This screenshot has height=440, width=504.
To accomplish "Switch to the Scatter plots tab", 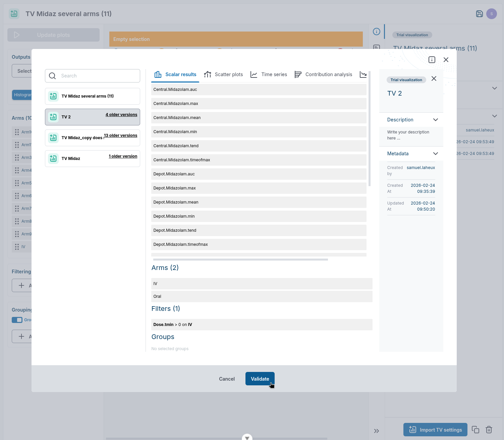I will coord(223,74).
